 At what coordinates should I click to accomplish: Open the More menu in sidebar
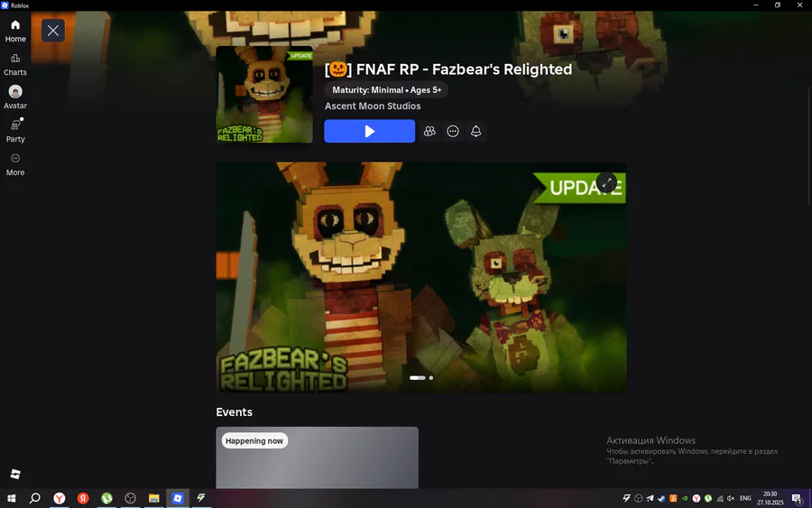(15, 165)
